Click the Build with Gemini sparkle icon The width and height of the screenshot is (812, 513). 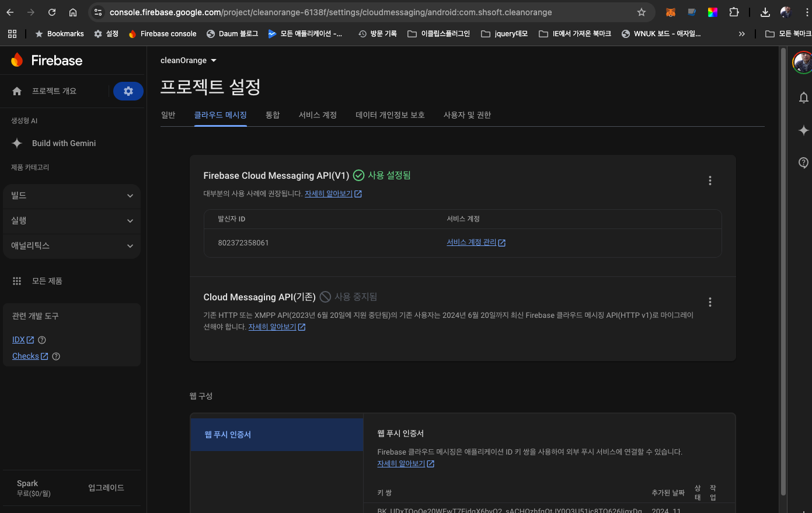pos(17,143)
